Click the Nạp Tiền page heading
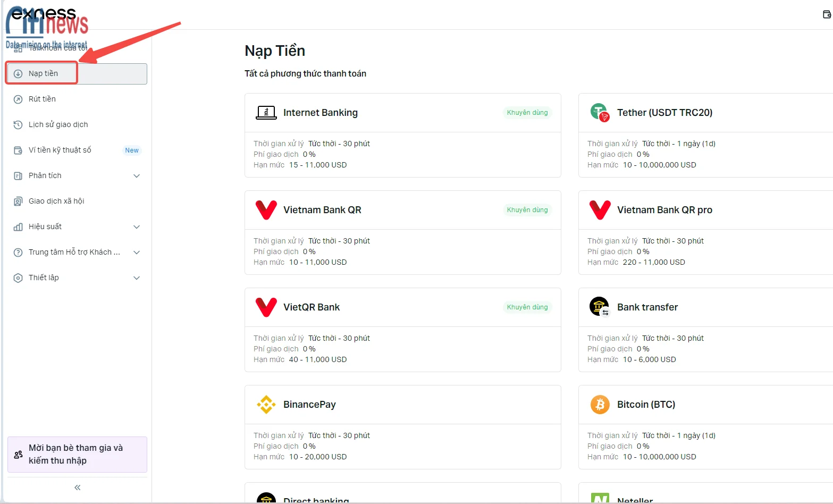Screen dimensions: 833x504 (275, 51)
